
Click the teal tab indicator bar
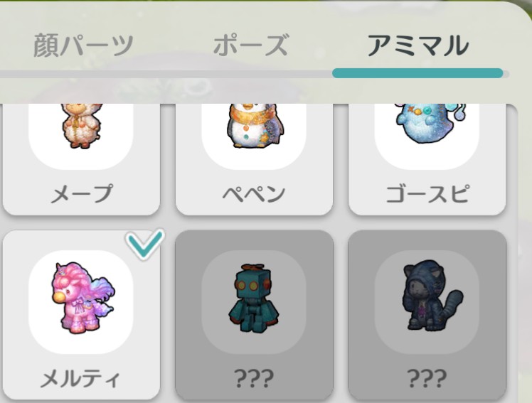click(x=417, y=73)
